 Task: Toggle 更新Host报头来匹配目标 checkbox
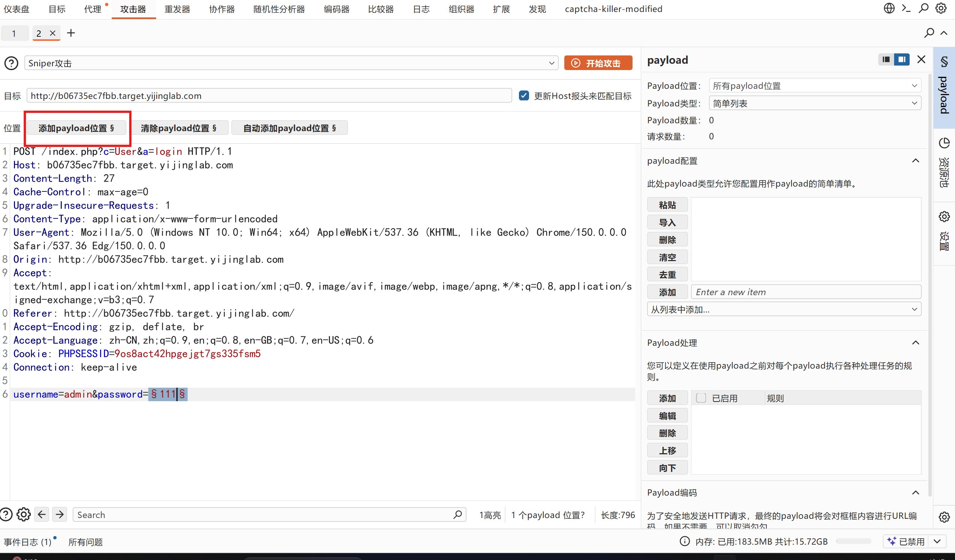(x=524, y=96)
